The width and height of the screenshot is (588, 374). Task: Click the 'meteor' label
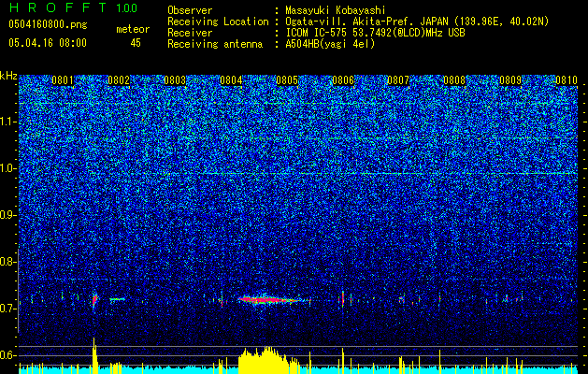click(133, 29)
